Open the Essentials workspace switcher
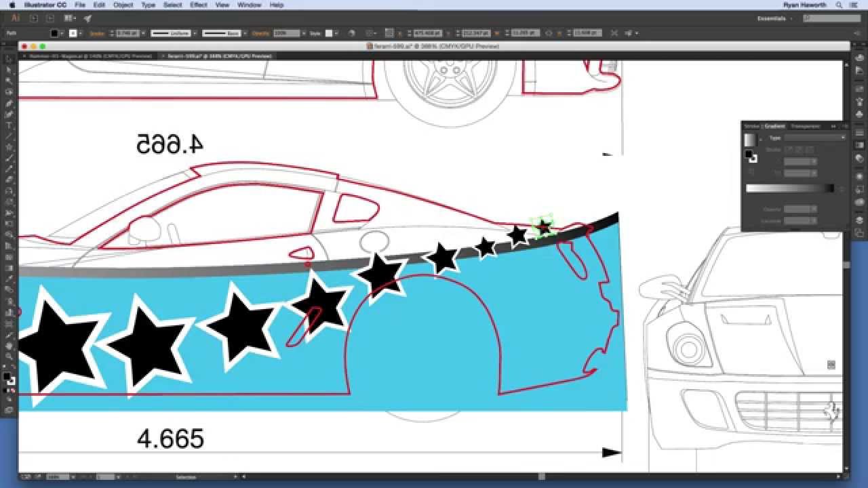The height and width of the screenshot is (488, 868). tap(774, 18)
